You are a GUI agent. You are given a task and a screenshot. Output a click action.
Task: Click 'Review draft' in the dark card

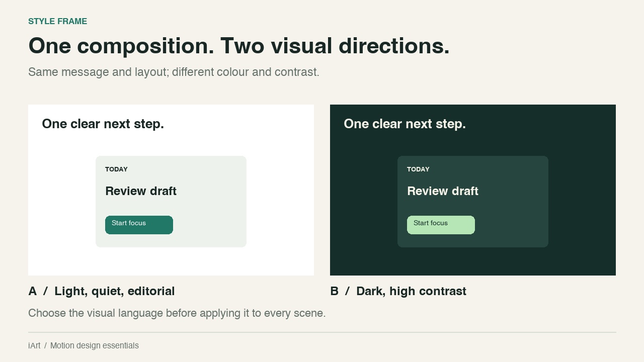pos(443,191)
